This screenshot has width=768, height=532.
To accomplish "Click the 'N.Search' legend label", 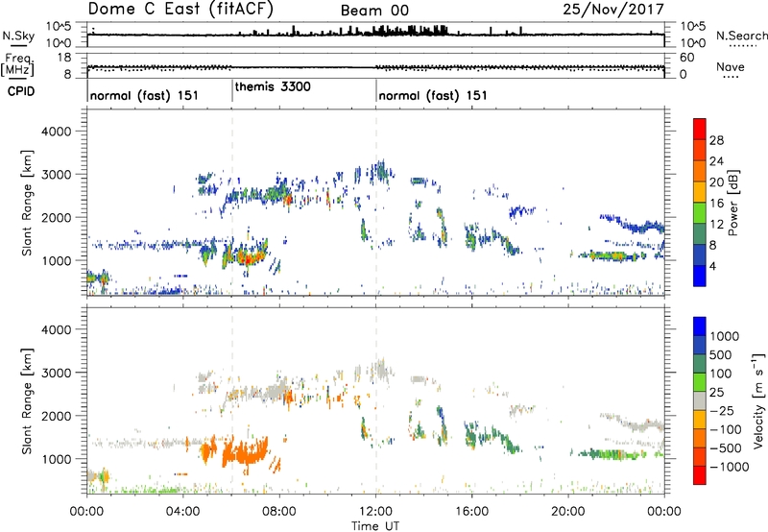I will pos(741,36).
